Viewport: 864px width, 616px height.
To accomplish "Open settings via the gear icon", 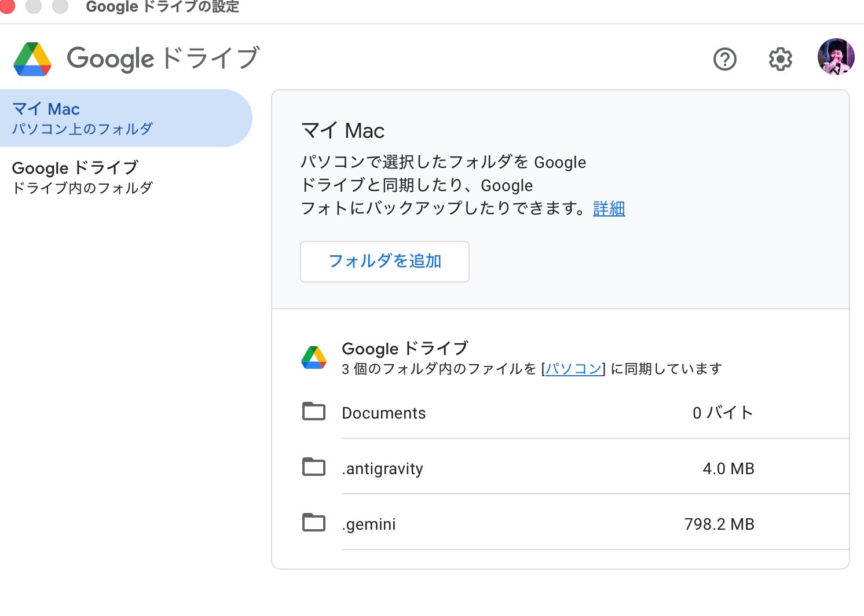I will tap(780, 59).
